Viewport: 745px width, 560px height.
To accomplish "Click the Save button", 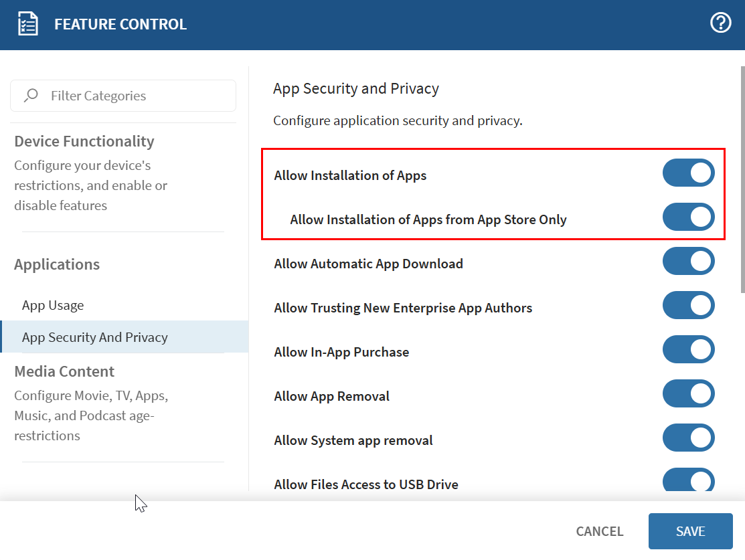I will [x=690, y=531].
